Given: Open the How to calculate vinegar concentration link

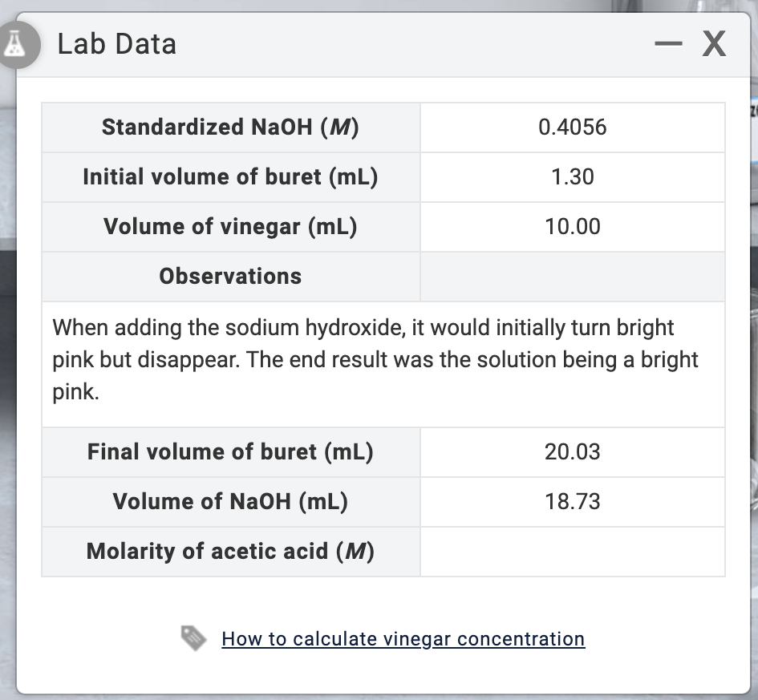Looking at the screenshot, I should click(x=403, y=638).
